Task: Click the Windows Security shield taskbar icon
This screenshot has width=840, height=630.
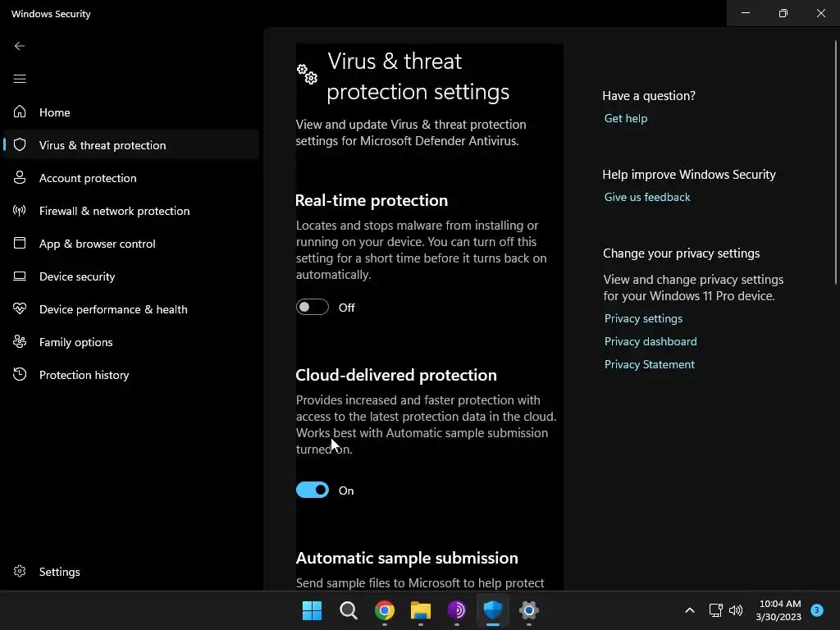Action: coord(492,609)
